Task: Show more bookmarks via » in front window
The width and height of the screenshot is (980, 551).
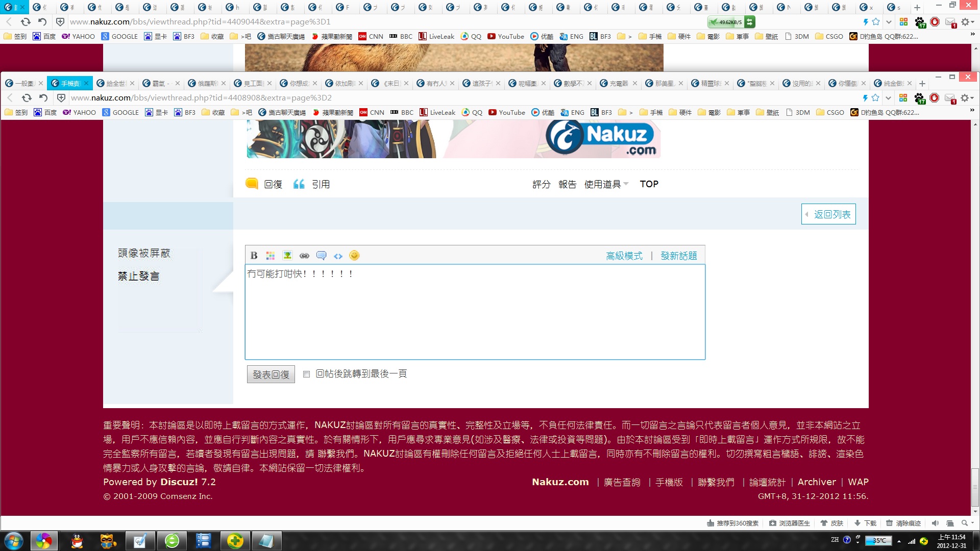Action: pyautogui.click(x=972, y=111)
